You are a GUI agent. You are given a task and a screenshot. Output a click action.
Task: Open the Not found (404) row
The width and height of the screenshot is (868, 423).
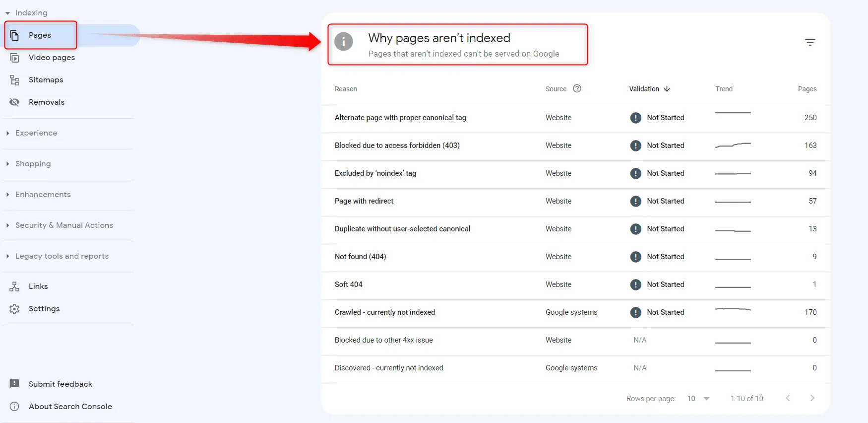tap(575, 257)
